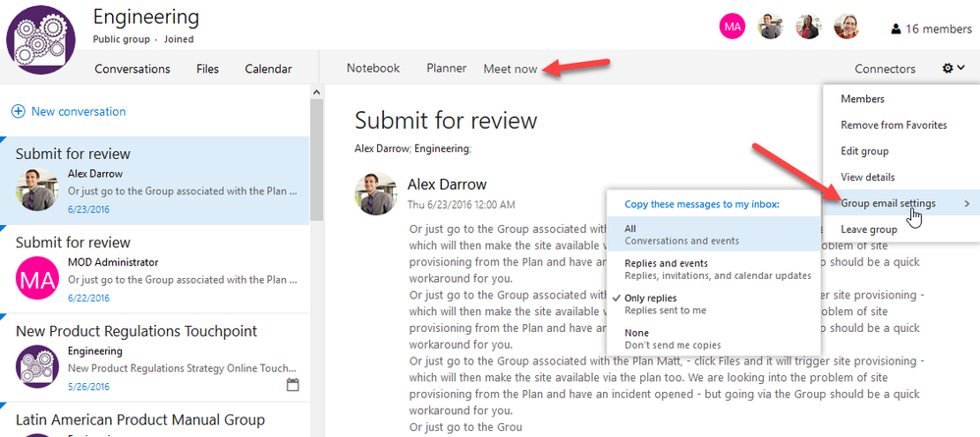This screenshot has width=980, height=437.
Task: Click the recipients line Alex Darrow; Engineering
Action: tap(413, 149)
